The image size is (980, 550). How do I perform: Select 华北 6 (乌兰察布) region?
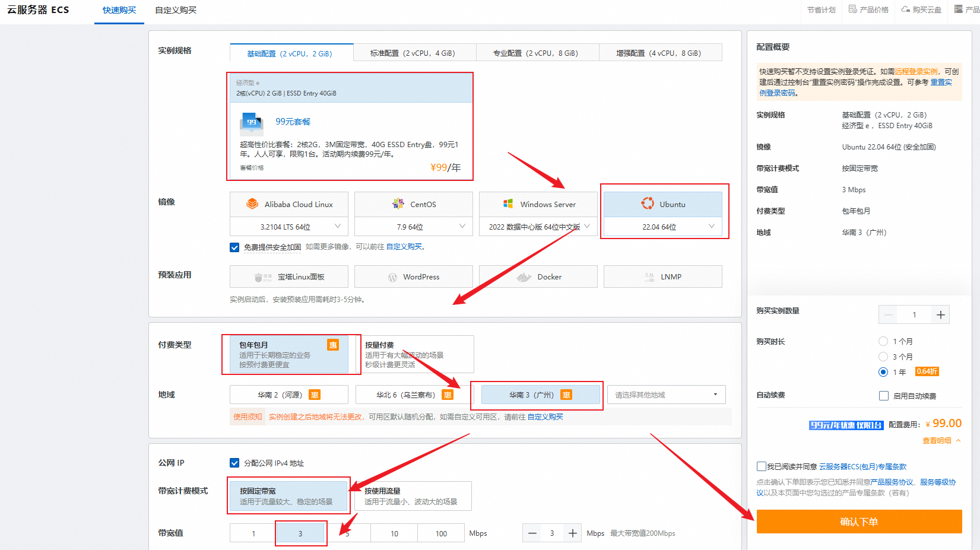(415, 395)
